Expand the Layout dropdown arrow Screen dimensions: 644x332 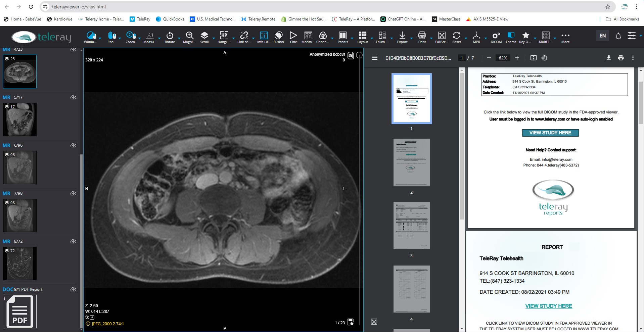tap(372, 38)
